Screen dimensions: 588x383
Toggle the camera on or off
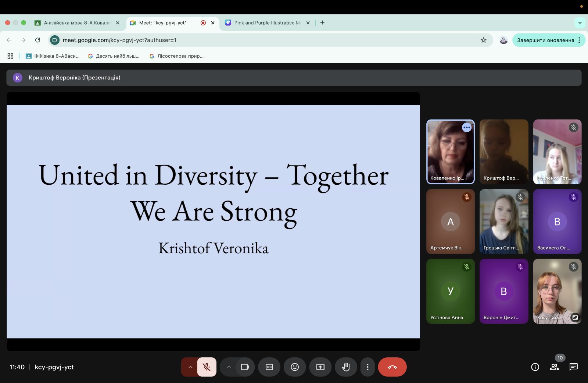click(245, 367)
